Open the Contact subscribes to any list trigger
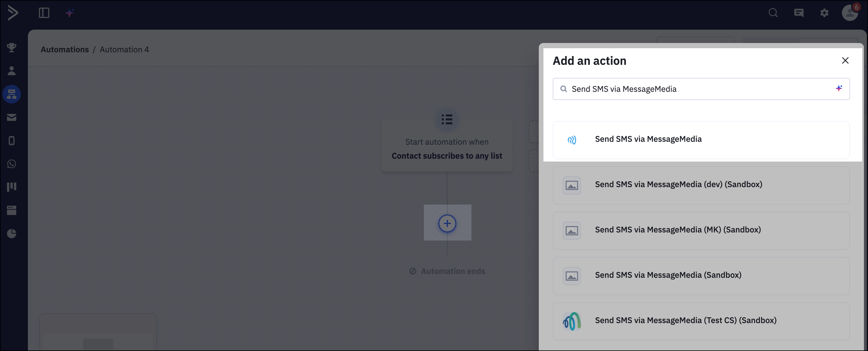This screenshot has height=351, width=868. tap(447, 146)
